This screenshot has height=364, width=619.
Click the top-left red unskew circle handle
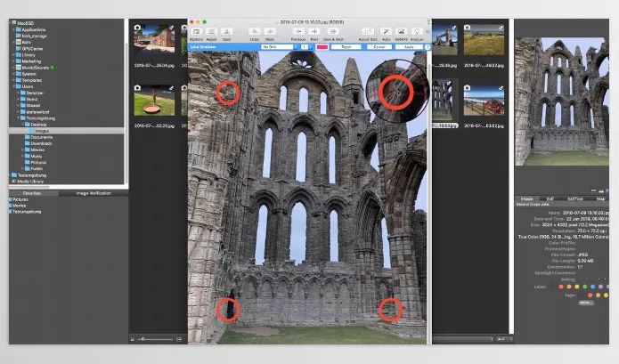click(x=228, y=93)
